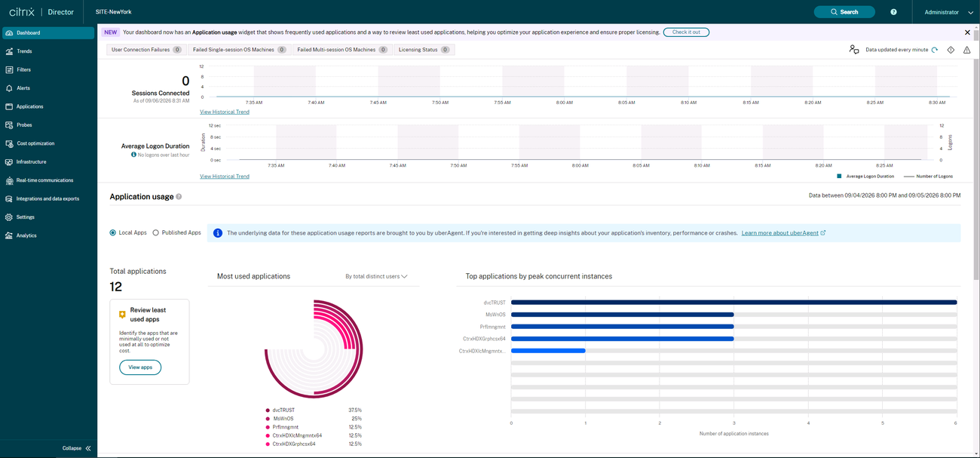This screenshot has height=458, width=980.
Task: Open the User Connection Failures tab
Action: pyautogui.click(x=146, y=50)
